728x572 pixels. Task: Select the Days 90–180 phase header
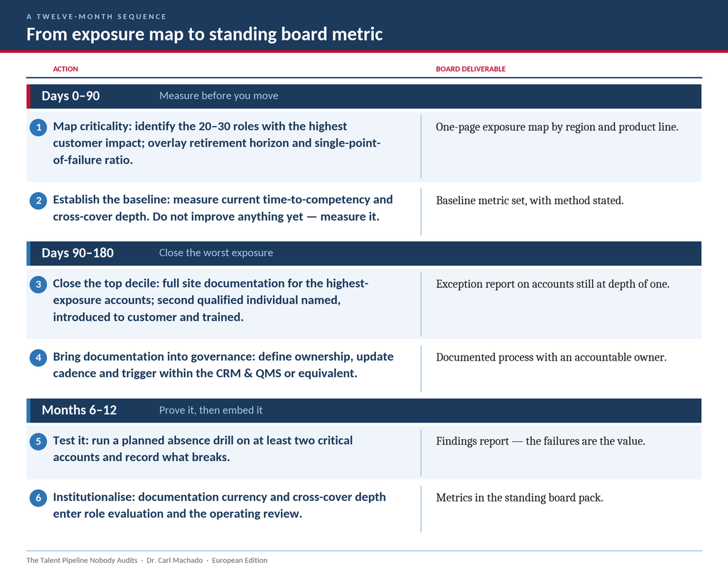(x=364, y=253)
